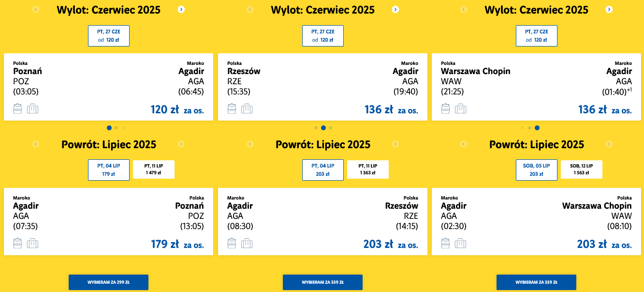Click suitcase icon on Agadir–Warszawa Chopin return card
This screenshot has height=292, width=644.
[x=460, y=244]
